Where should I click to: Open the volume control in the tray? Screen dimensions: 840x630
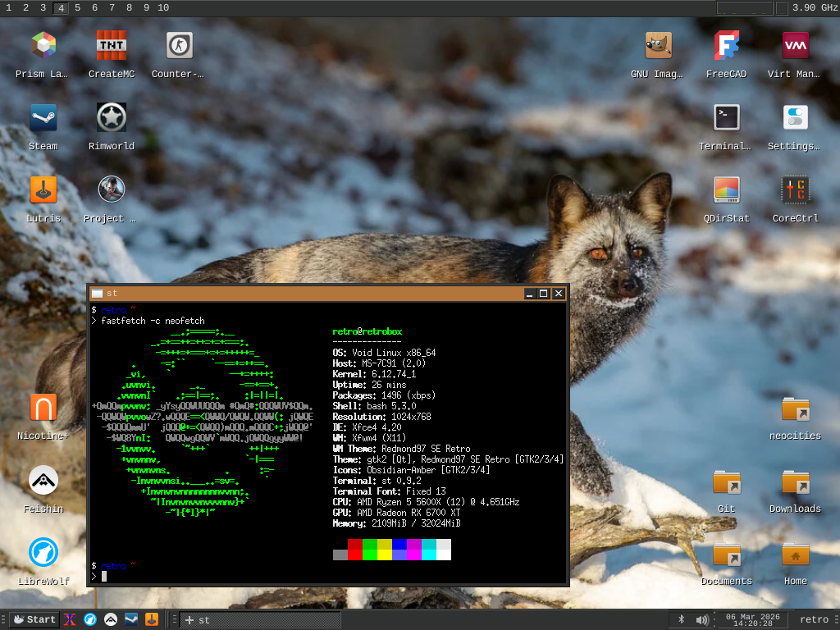pos(701,619)
